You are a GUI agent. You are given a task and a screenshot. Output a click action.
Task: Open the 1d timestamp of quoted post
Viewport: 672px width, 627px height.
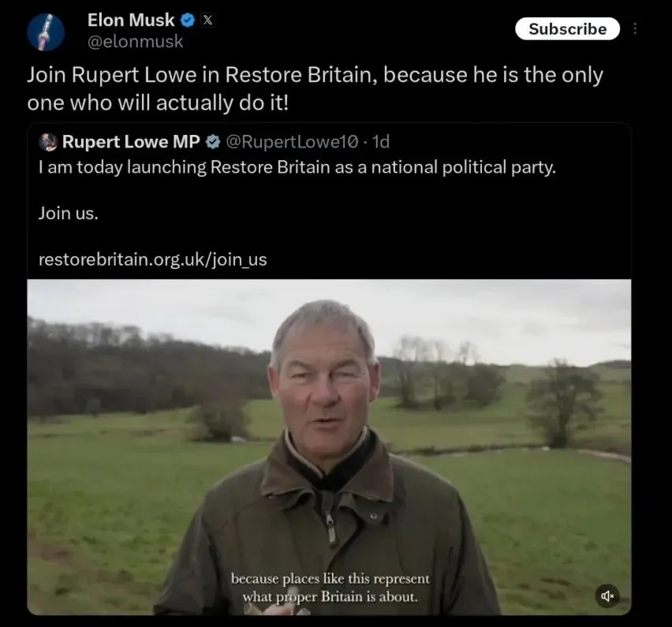[x=381, y=142]
